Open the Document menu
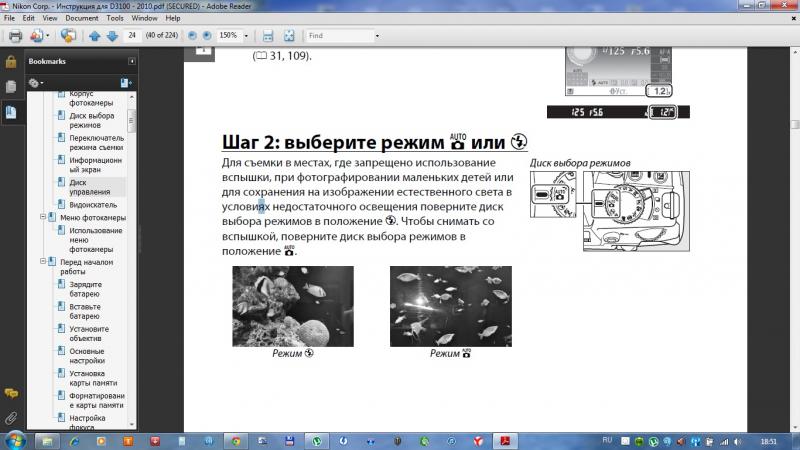 [x=82, y=18]
